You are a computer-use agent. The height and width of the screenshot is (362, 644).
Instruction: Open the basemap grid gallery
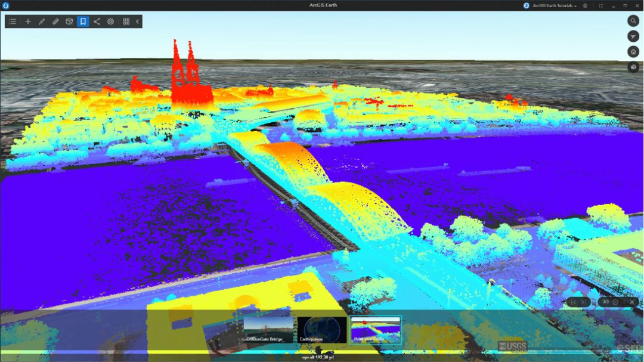click(126, 21)
